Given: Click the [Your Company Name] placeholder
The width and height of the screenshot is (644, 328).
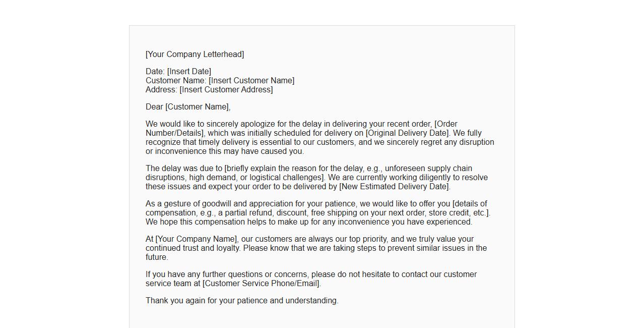Looking at the screenshot, I should pyautogui.click(x=197, y=239).
